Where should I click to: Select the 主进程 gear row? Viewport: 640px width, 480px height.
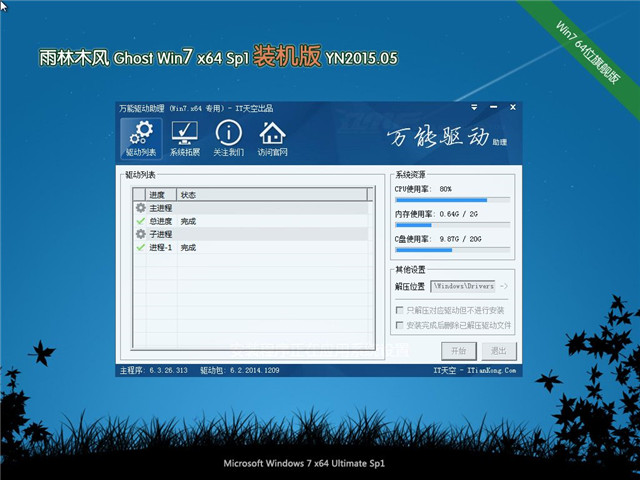tap(251, 208)
